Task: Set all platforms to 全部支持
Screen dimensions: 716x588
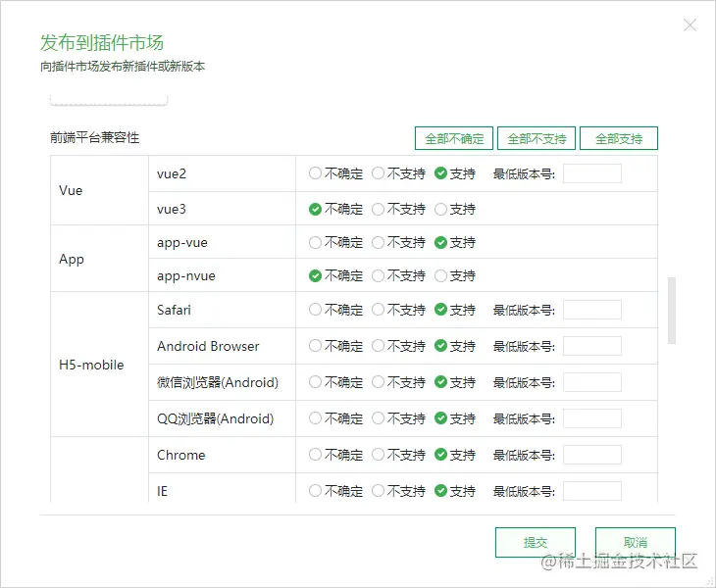Action: point(619,138)
